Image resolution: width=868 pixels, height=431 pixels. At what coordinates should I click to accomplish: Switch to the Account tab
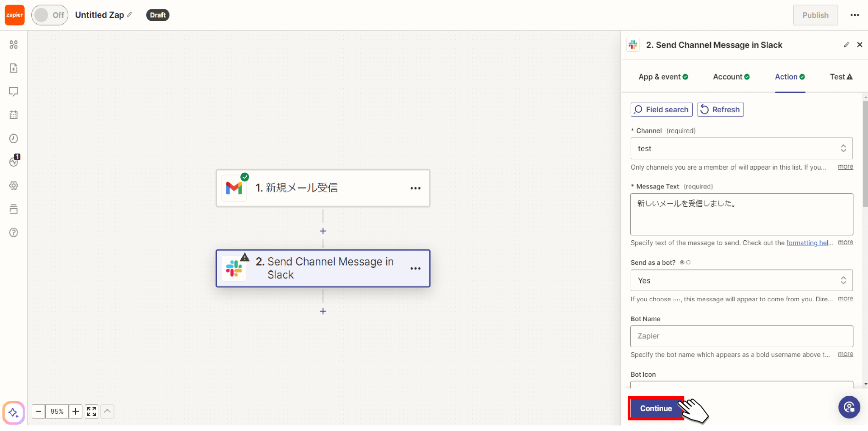[x=731, y=77]
